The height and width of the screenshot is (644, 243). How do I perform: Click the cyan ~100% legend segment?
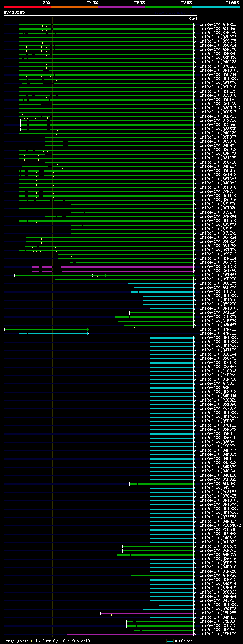coord(216,7)
